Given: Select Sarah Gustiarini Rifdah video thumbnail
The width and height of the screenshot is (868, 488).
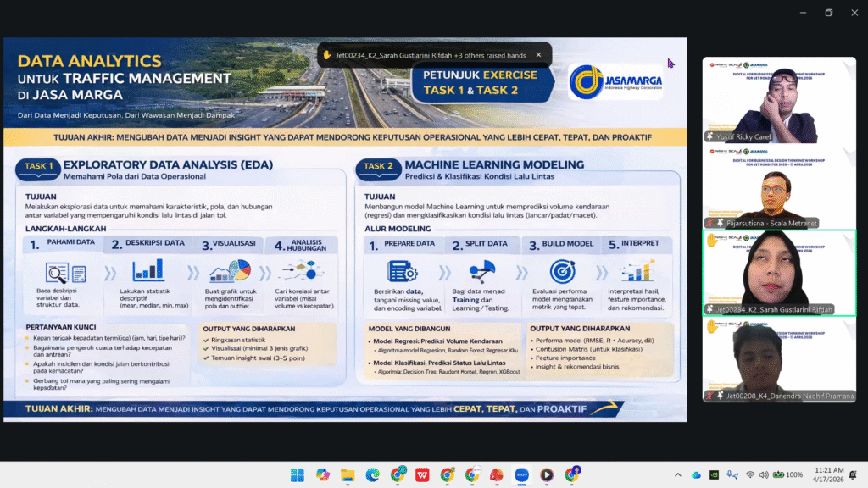Looking at the screenshot, I should pyautogui.click(x=780, y=273).
